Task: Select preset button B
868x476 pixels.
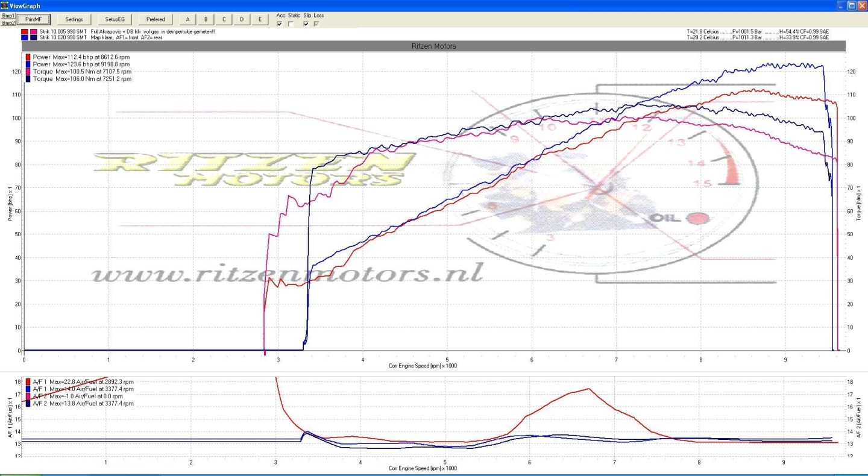Action: tap(206, 19)
